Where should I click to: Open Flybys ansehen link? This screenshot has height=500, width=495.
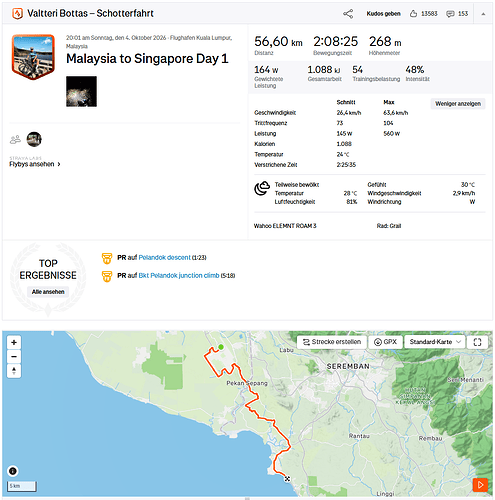point(35,164)
